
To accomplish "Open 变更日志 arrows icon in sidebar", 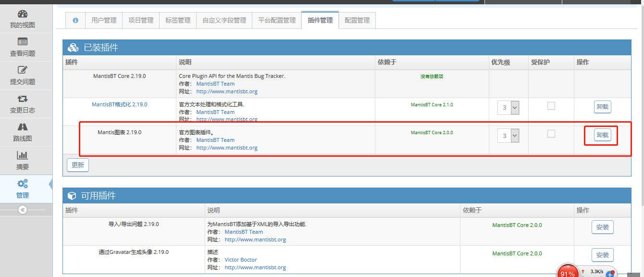I will tap(23, 99).
